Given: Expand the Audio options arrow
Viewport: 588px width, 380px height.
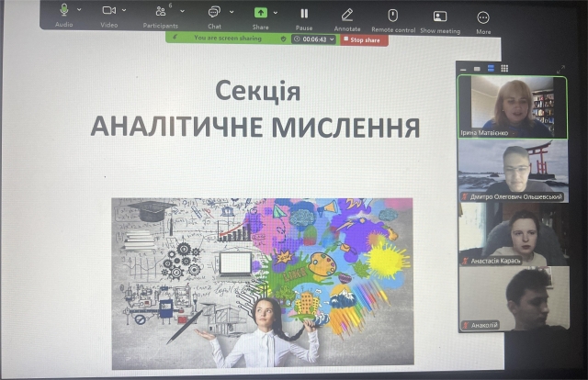Looking at the screenshot, I should click(x=79, y=11).
